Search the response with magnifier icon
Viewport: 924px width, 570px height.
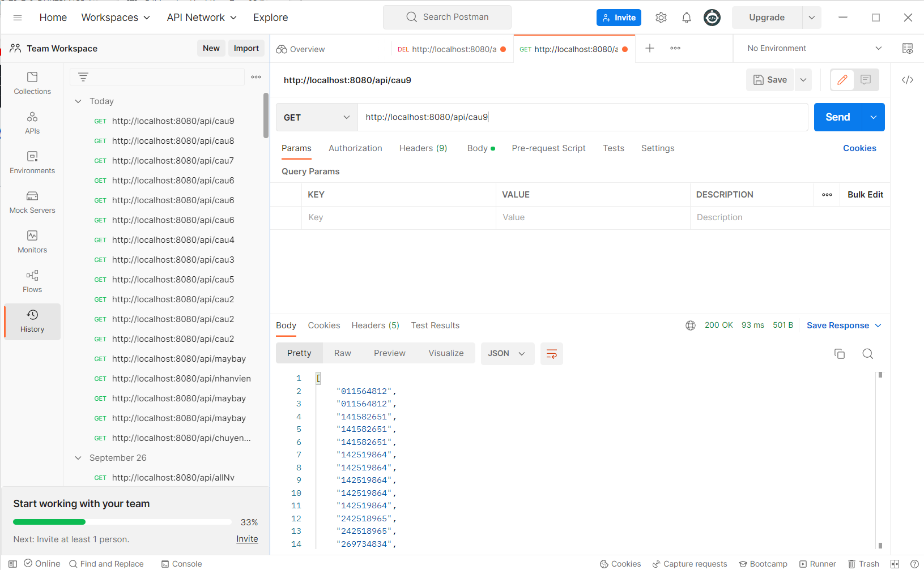pyautogui.click(x=867, y=354)
